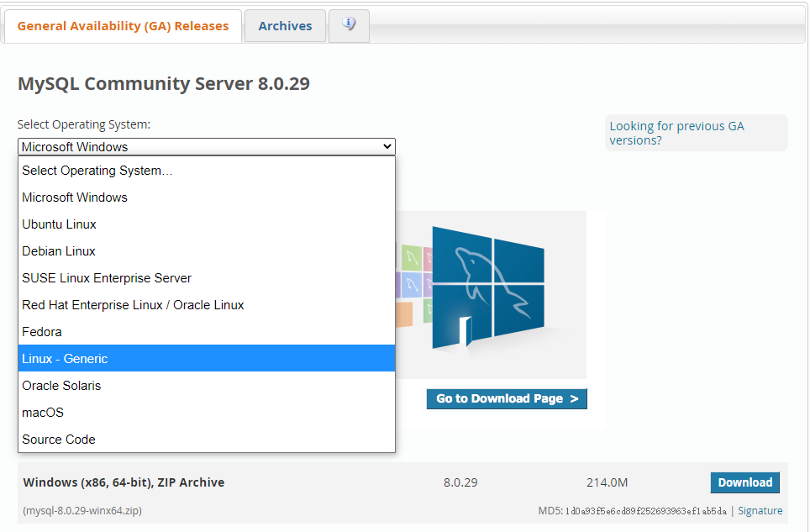Open the information icon tab
Image resolution: width=810 pixels, height=532 pixels.
(349, 24)
